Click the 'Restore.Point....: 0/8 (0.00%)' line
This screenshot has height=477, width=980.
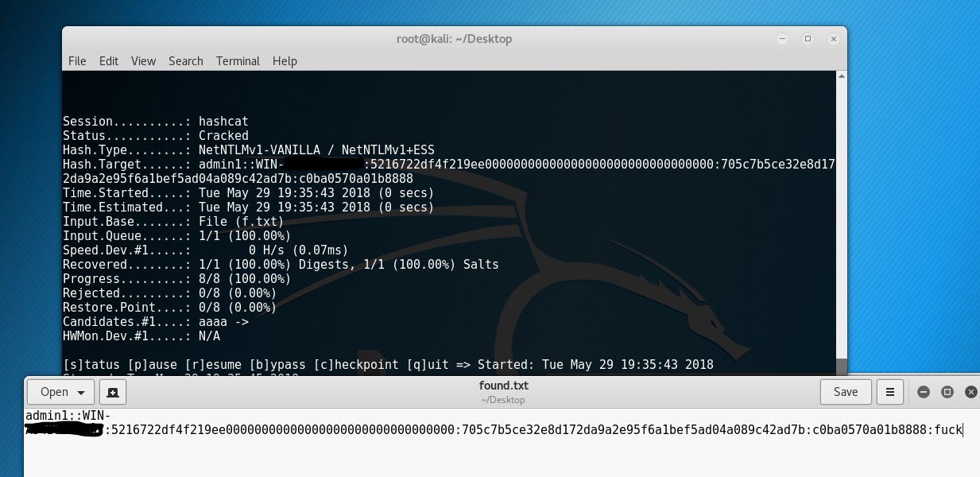169,308
